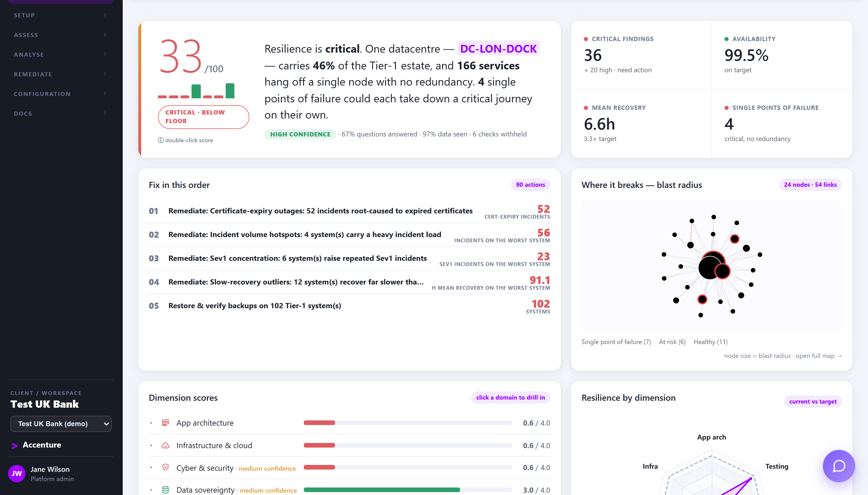
Task: Click the 'current vs target' badge
Action: (812, 402)
